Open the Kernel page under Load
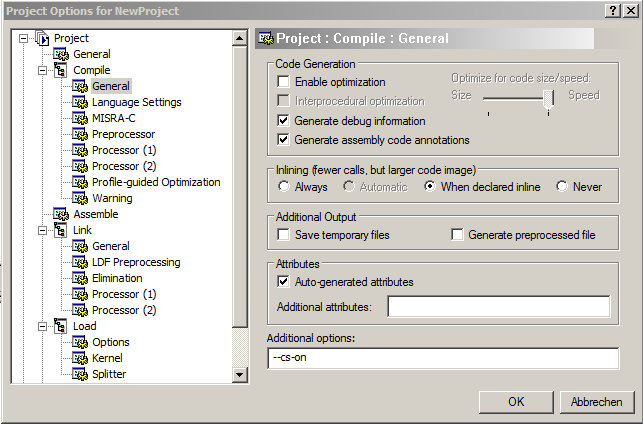643x424 pixels. (107, 358)
